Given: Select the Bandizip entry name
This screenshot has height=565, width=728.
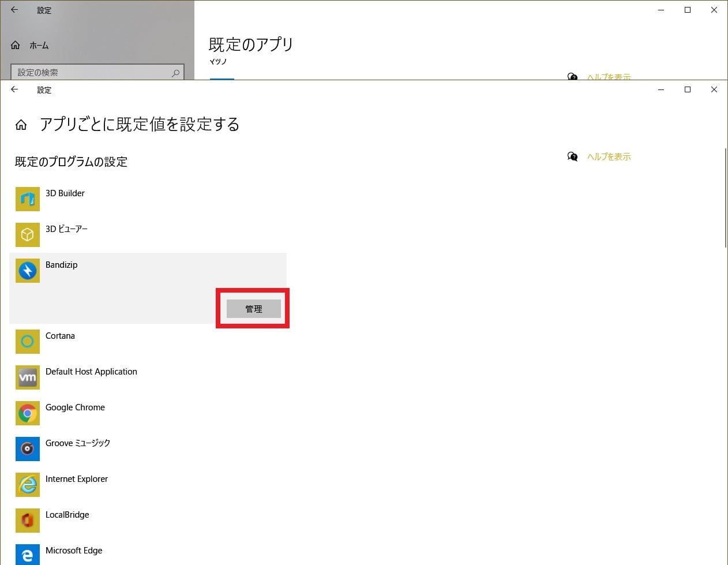Looking at the screenshot, I should 62,265.
